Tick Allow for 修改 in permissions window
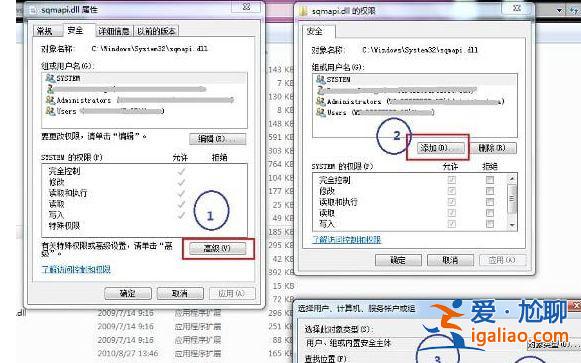 click(x=451, y=191)
